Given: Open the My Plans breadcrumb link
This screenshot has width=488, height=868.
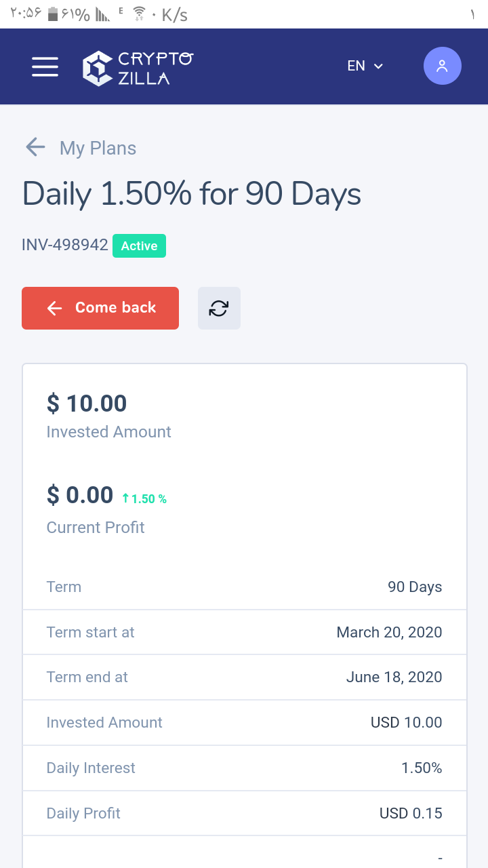Looking at the screenshot, I should click(x=98, y=148).
